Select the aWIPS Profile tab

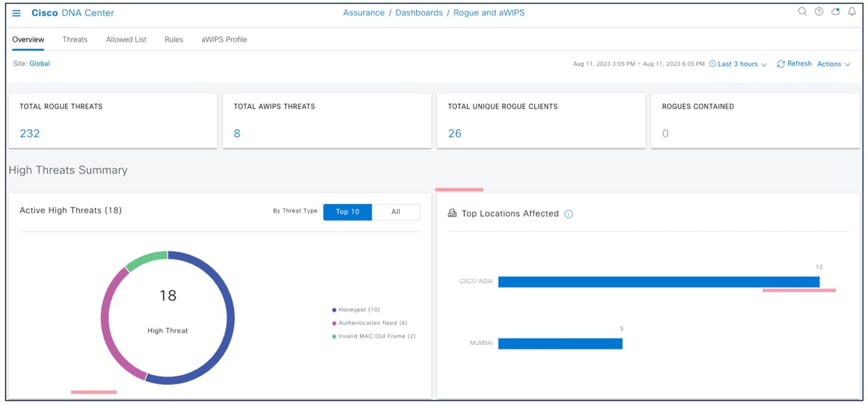pos(224,39)
